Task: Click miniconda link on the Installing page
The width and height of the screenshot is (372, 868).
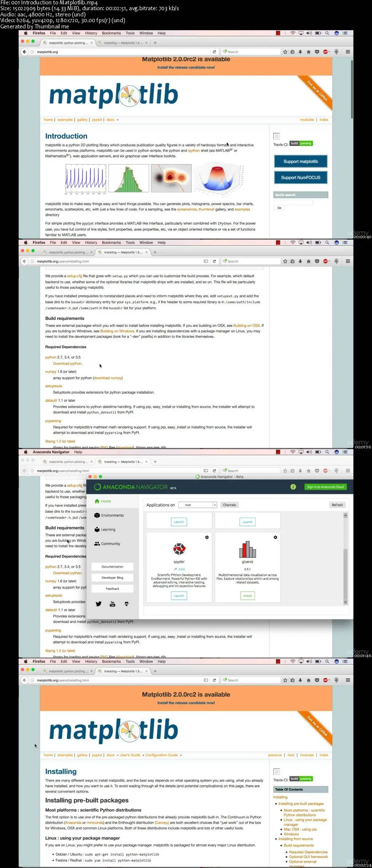Action: (x=95, y=823)
